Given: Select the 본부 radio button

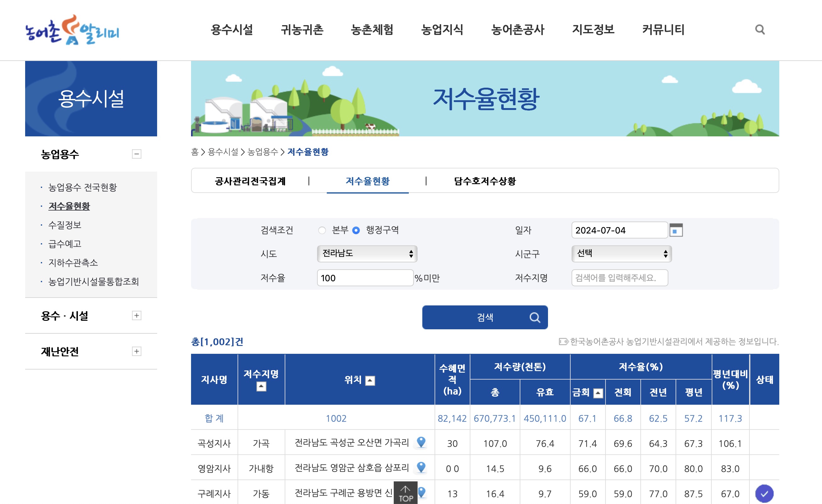Looking at the screenshot, I should (x=322, y=231).
